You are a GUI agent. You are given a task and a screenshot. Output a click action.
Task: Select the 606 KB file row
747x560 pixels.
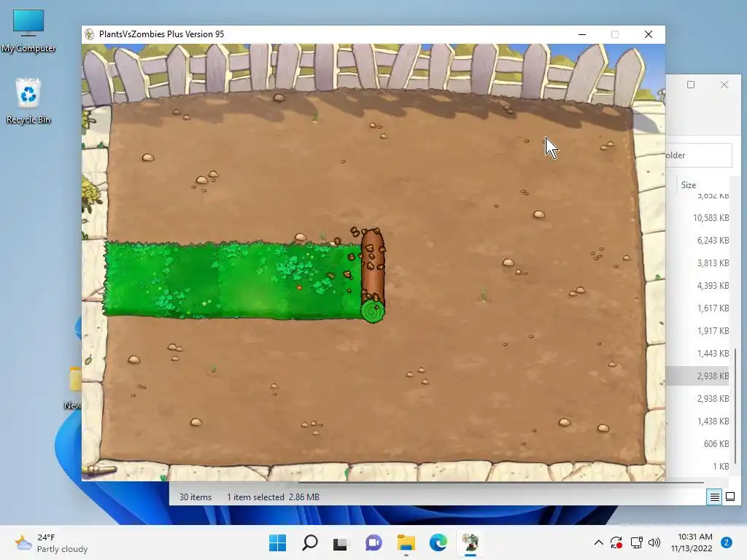(x=697, y=444)
